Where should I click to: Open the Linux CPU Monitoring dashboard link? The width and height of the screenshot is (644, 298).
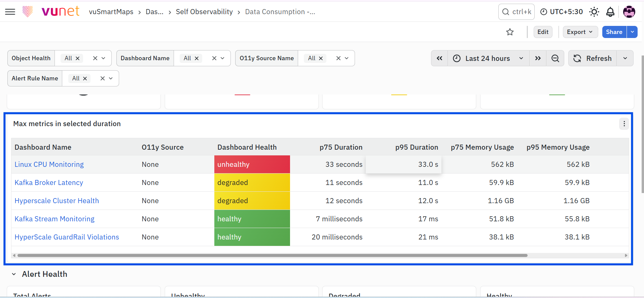point(49,164)
